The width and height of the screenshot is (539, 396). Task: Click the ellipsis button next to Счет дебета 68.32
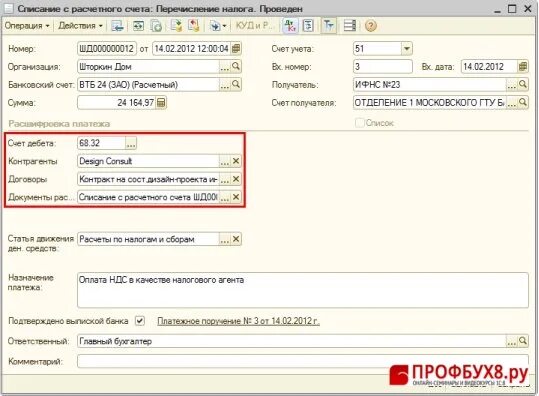click(131, 143)
